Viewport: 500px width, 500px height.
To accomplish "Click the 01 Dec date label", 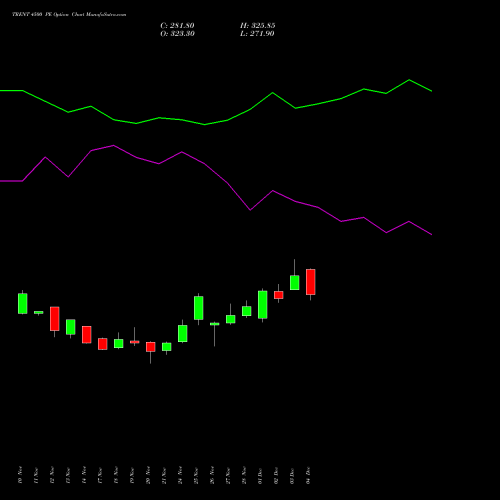I will click(x=260, y=475).
